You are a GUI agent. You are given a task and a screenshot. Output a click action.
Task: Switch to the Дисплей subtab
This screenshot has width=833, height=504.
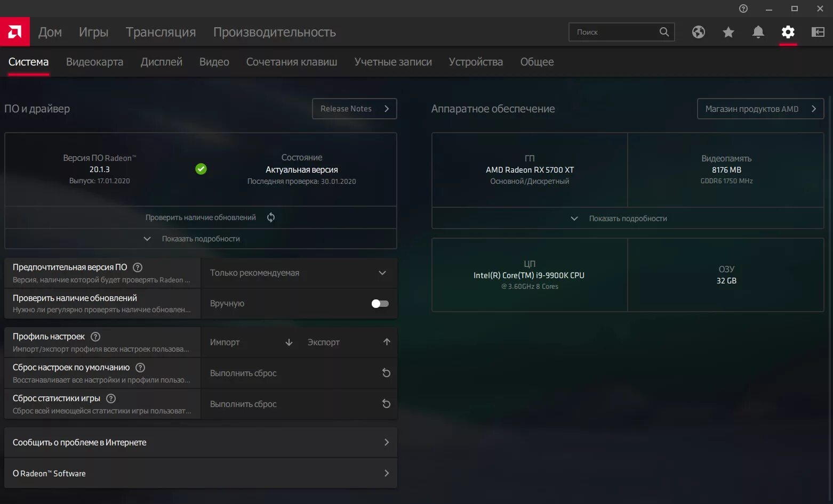(x=162, y=62)
